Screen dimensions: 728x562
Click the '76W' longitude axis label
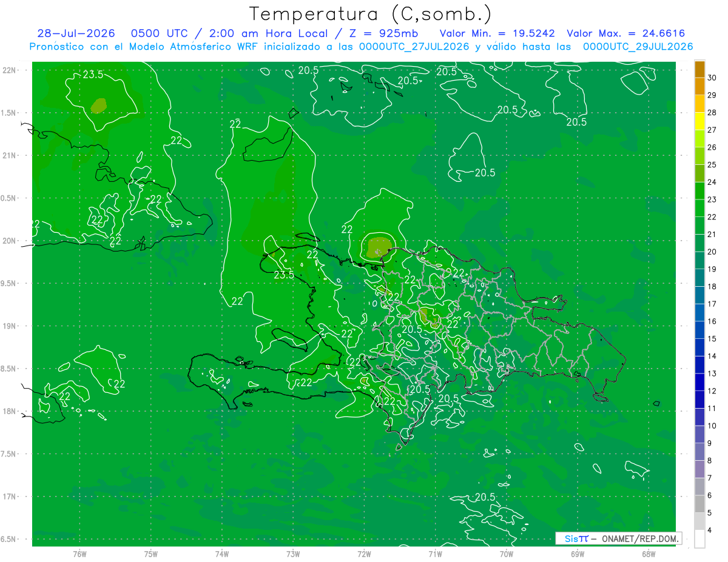(x=79, y=554)
